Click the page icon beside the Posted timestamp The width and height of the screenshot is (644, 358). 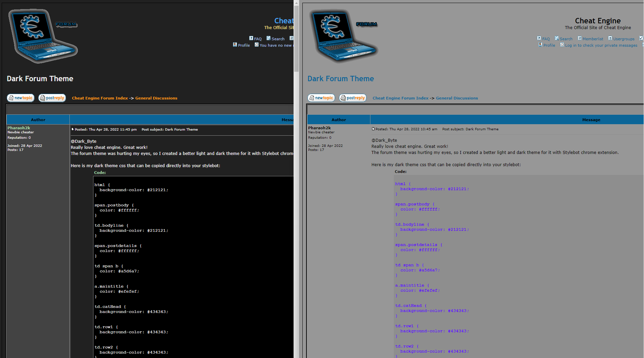372,129
